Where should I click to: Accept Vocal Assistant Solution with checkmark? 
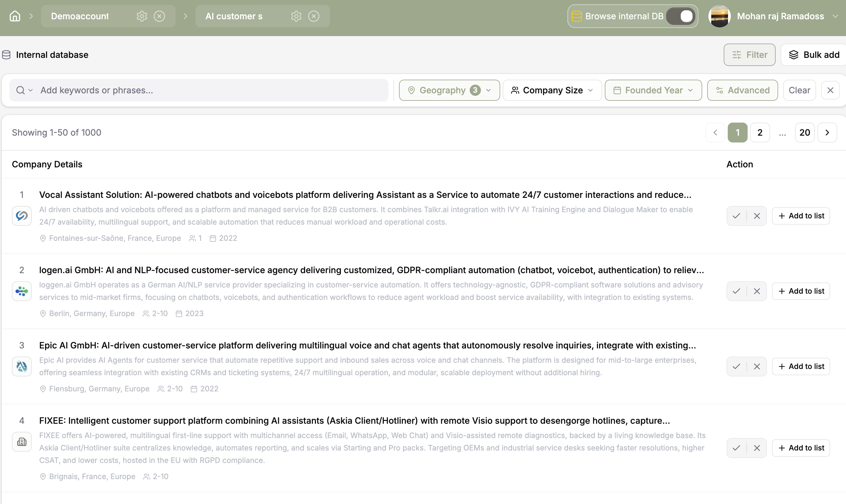736,216
